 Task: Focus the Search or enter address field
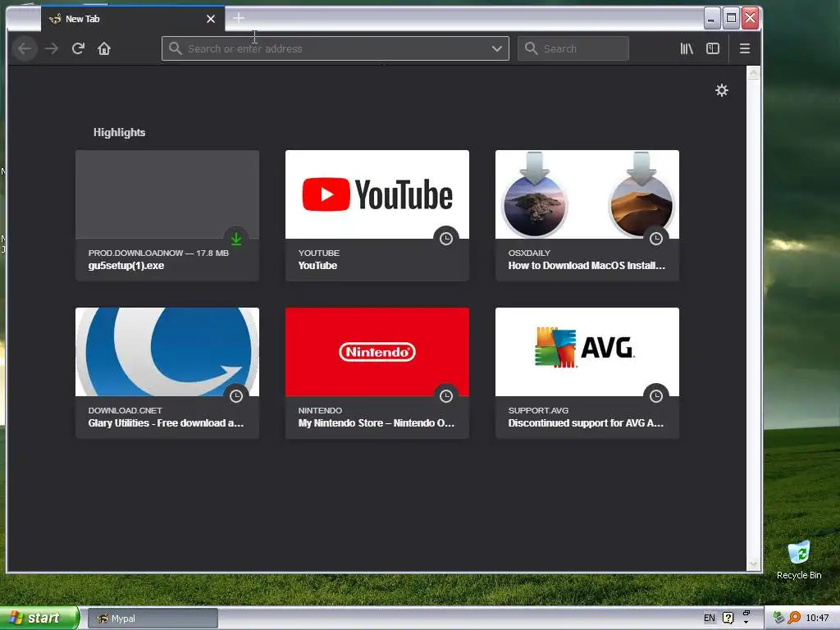[x=336, y=48]
